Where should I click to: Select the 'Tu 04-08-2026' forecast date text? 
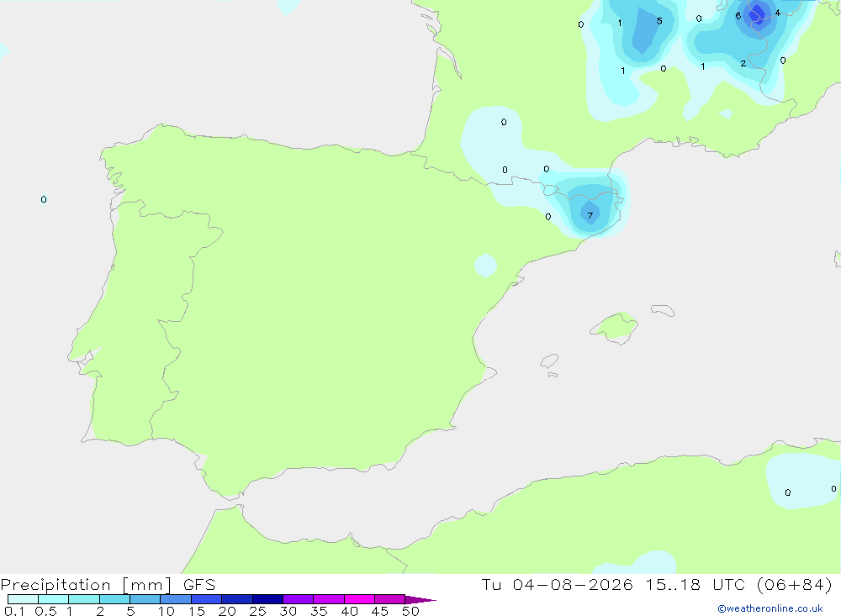(557, 584)
